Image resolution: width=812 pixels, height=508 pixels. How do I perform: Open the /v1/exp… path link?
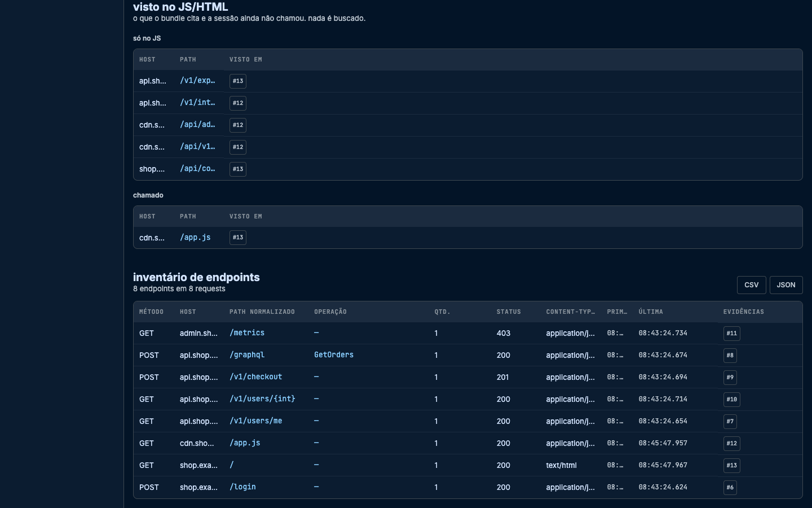point(197,81)
